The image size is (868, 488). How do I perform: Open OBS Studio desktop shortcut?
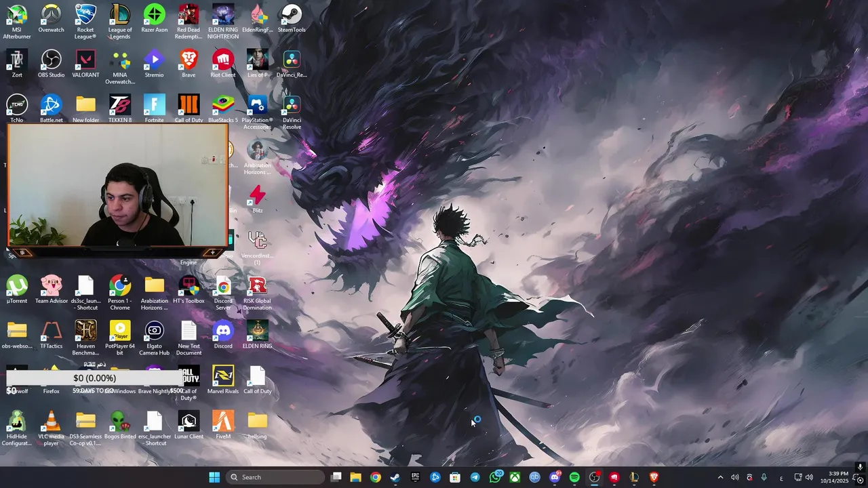pos(51,64)
